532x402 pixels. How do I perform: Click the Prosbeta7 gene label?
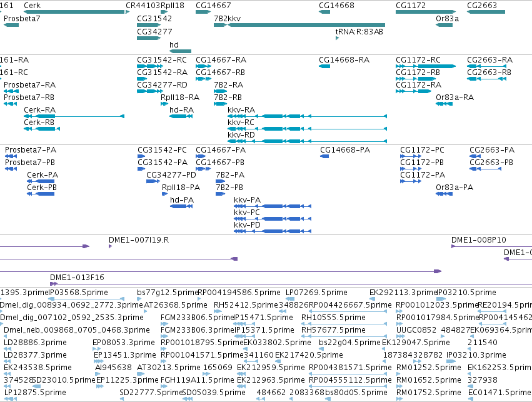click(22, 19)
